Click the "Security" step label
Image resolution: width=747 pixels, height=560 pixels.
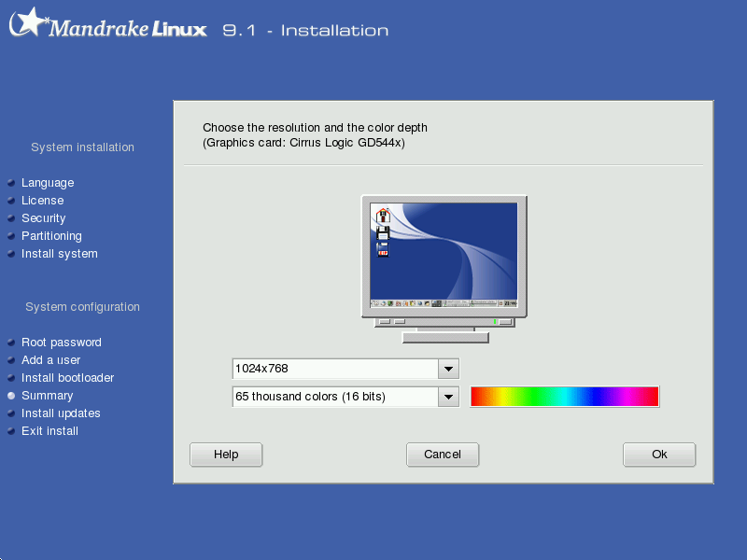(43, 218)
